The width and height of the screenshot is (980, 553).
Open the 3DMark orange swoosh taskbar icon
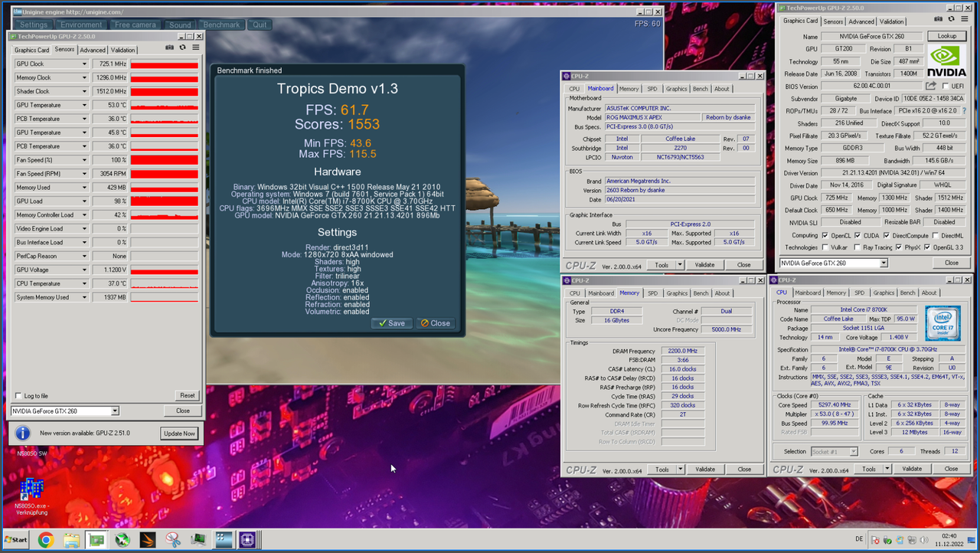[148, 540]
